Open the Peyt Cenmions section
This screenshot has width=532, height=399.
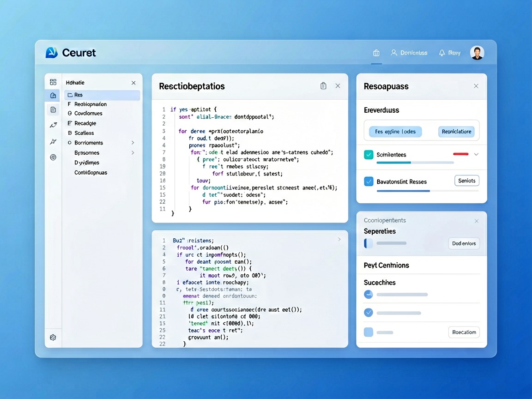tap(387, 266)
